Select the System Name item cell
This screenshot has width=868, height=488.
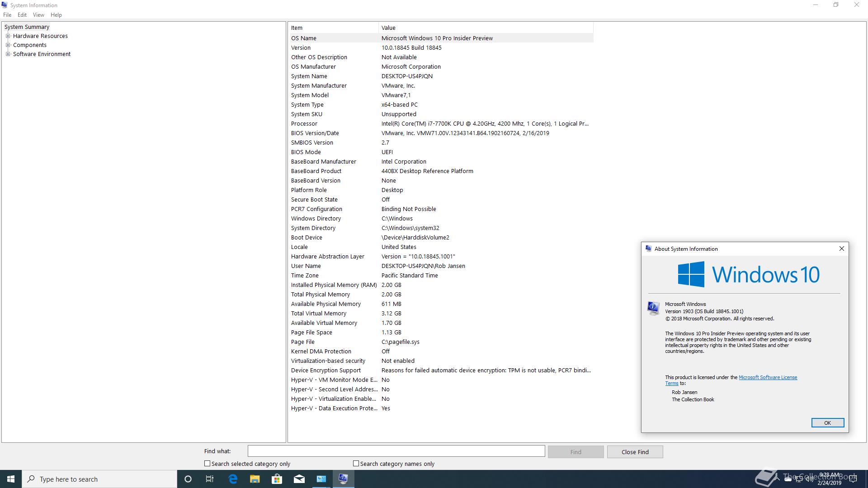pyautogui.click(x=309, y=76)
